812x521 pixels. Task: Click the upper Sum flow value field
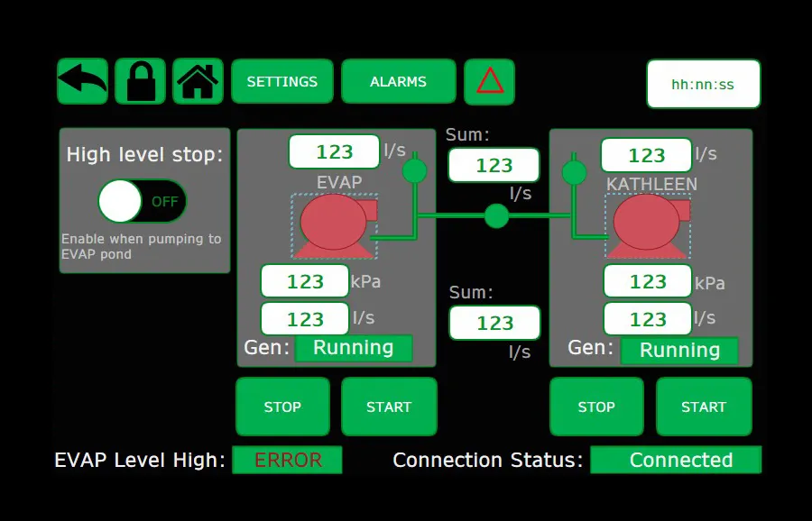[x=494, y=165]
